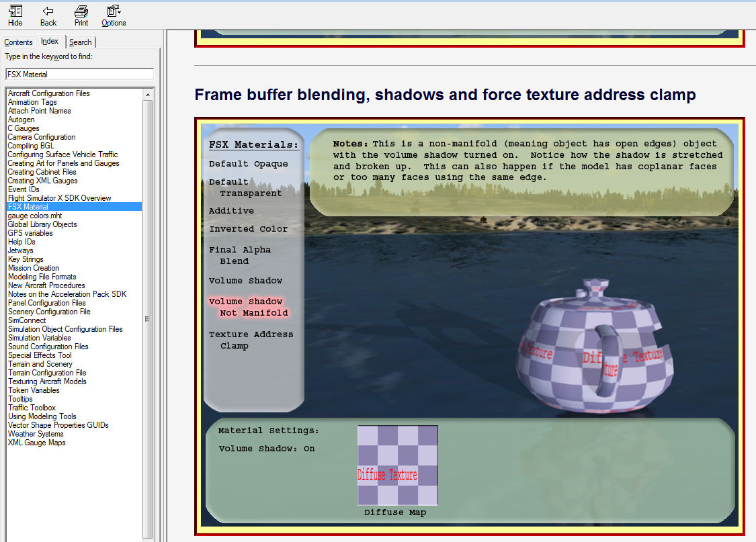Choose 'Volume Shadow Not Manifold' option
This screenshot has height=542, width=756.
coord(248,307)
